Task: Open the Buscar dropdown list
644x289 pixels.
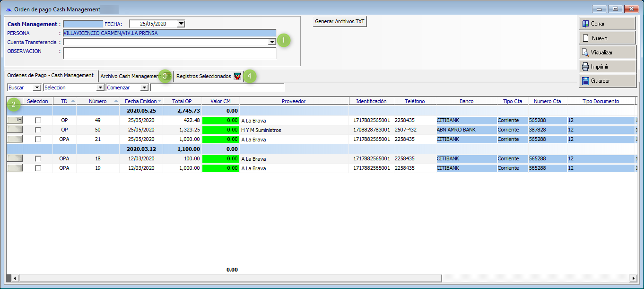Action: click(x=37, y=88)
